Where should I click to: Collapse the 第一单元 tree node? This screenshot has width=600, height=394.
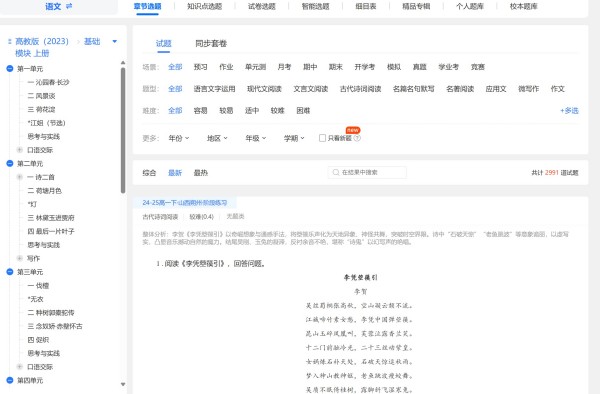pyautogui.click(x=10, y=69)
